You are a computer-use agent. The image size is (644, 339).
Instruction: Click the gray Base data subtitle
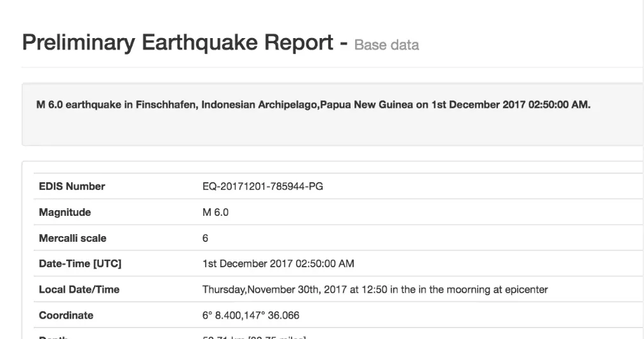[386, 45]
